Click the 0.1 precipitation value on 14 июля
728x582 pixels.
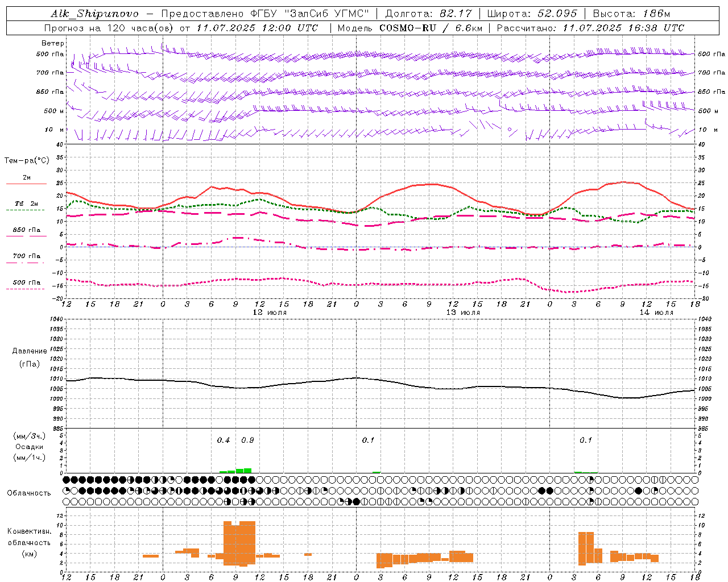click(586, 440)
